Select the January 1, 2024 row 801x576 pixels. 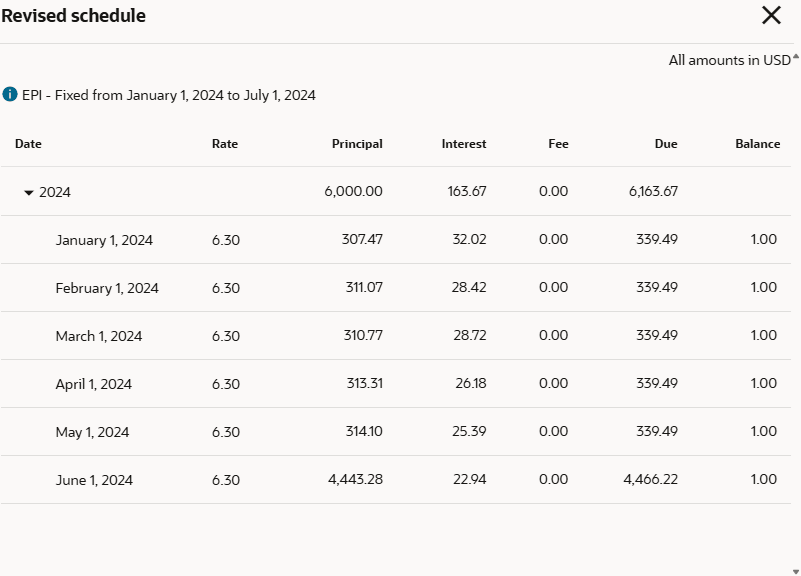click(x=104, y=240)
